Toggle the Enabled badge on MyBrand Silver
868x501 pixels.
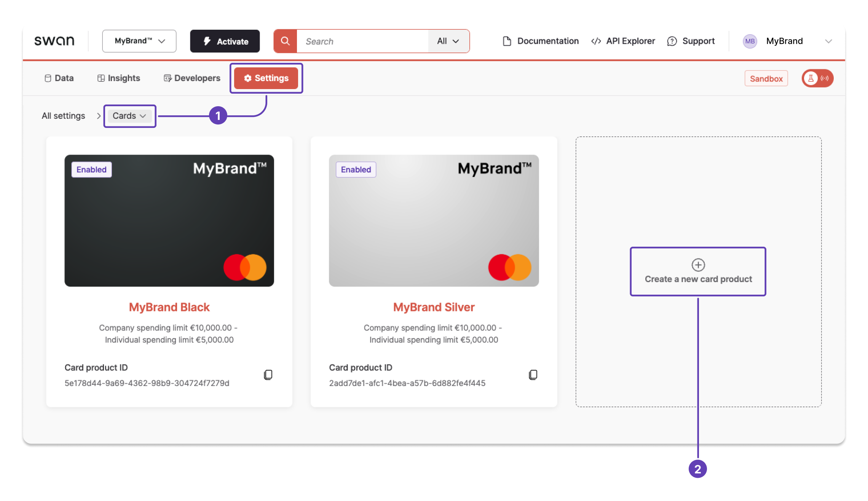coord(356,169)
